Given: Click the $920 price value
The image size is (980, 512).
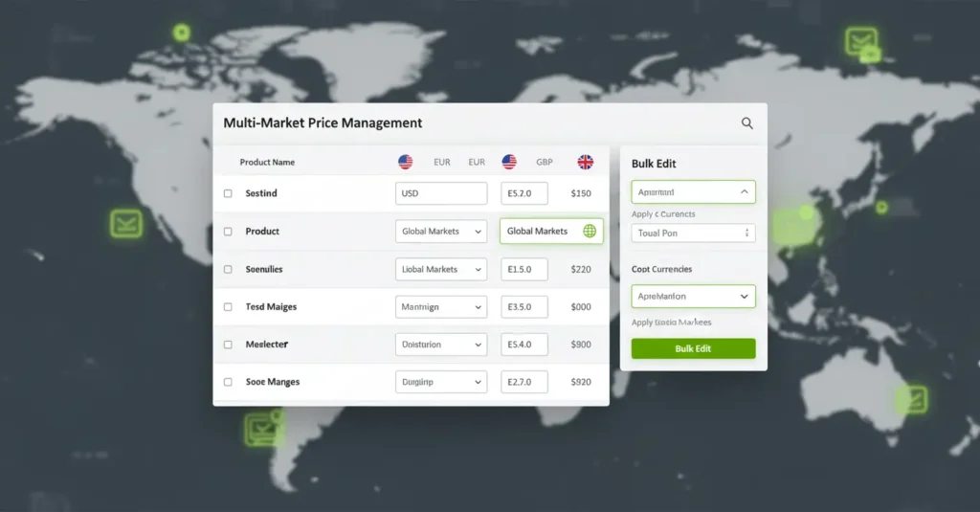Looking at the screenshot, I should pyautogui.click(x=581, y=382).
